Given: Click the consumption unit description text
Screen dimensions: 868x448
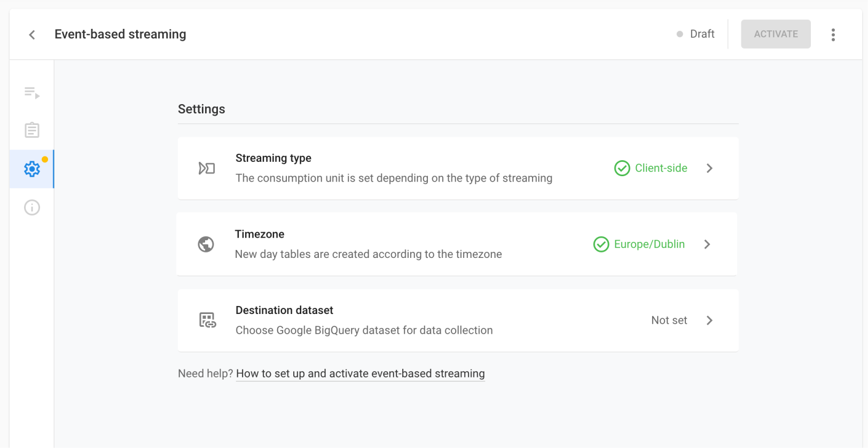Looking at the screenshot, I should pyautogui.click(x=394, y=178).
